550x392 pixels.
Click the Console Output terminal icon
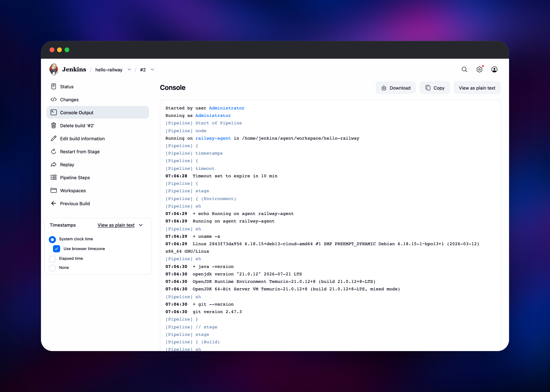[x=54, y=112]
